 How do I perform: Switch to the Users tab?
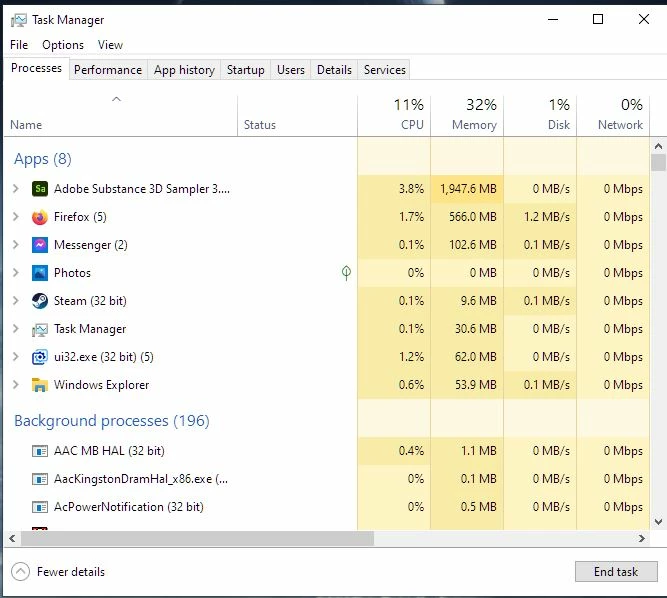[x=291, y=70]
